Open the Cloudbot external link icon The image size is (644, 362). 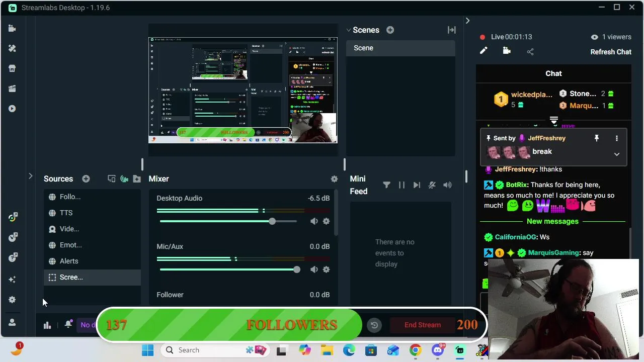click(x=13, y=237)
